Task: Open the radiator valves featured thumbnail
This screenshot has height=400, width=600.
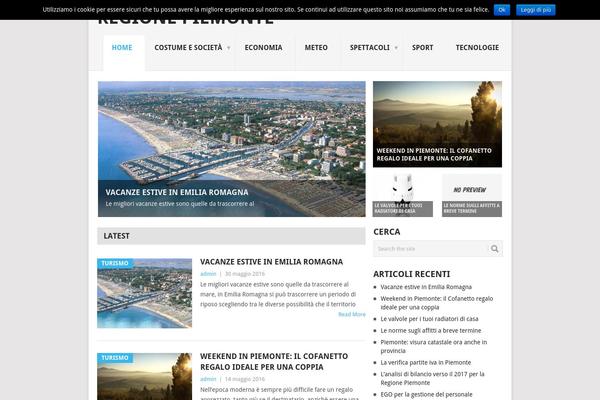Action: (x=403, y=195)
